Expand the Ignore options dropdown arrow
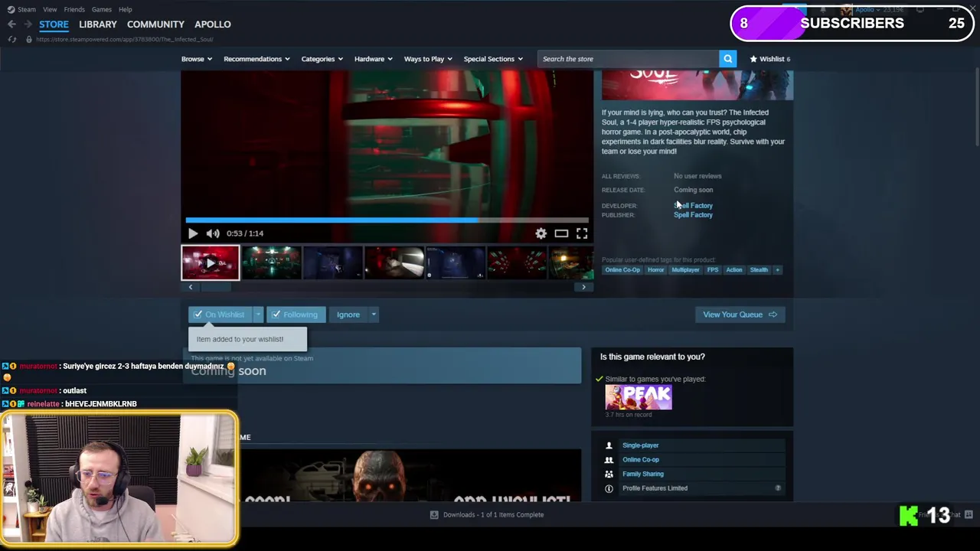 pos(374,315)
